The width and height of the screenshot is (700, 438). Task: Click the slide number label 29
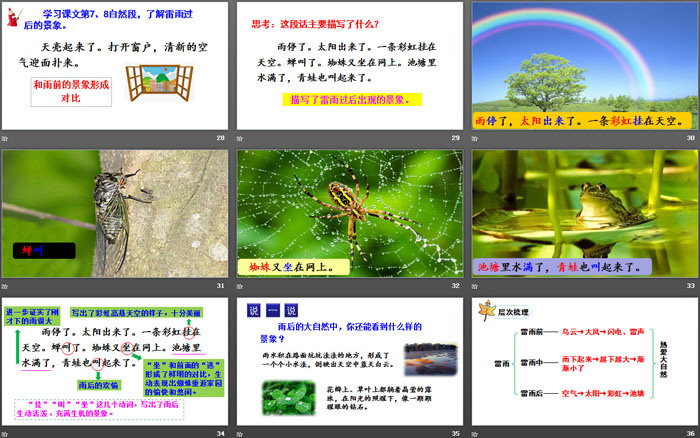pyautogui.click(x=455, y=138)
